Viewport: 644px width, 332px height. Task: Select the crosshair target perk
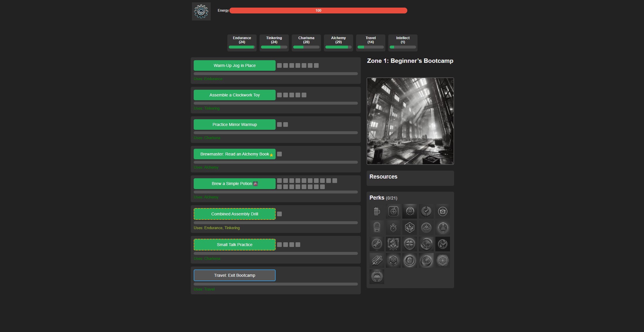pos(426,260)
